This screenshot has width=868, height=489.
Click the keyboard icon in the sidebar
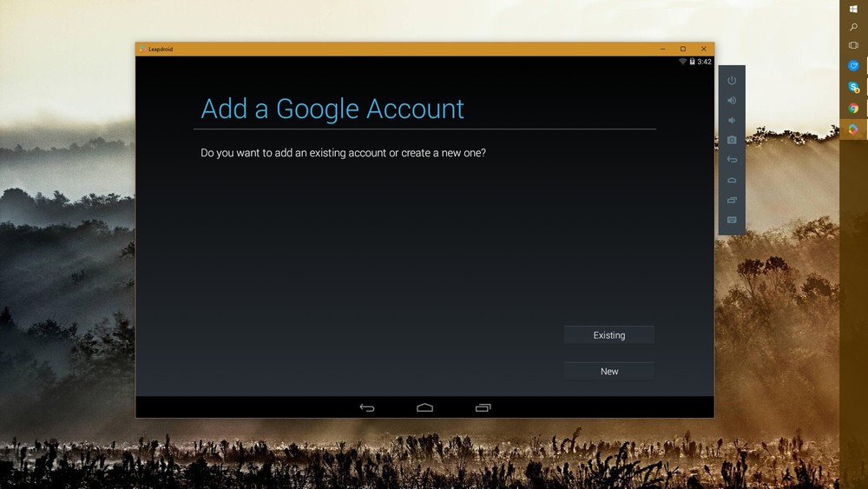[x=732, y=220]
